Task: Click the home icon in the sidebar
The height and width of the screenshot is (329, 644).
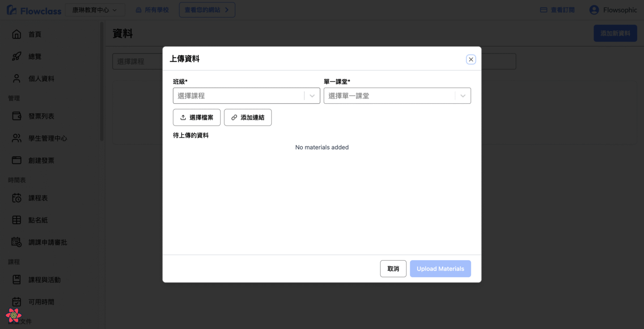Action: coord(17,34)
